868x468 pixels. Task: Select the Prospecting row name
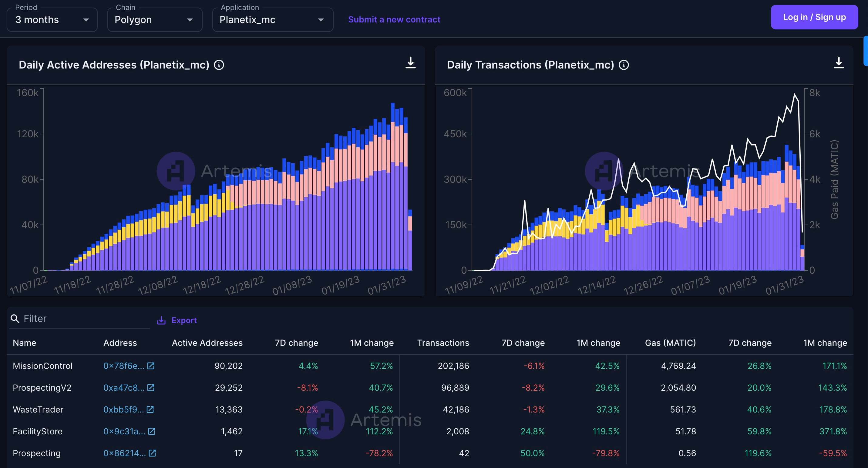click(37, 453)
